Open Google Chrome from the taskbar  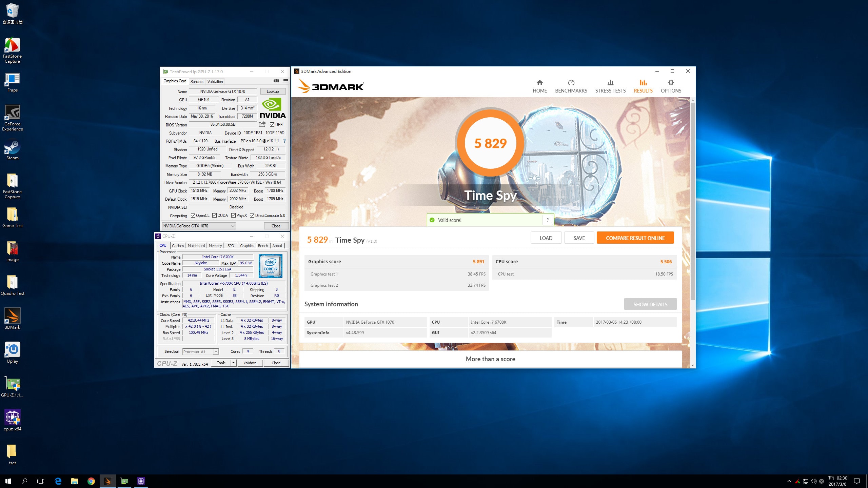click(91, 481)
